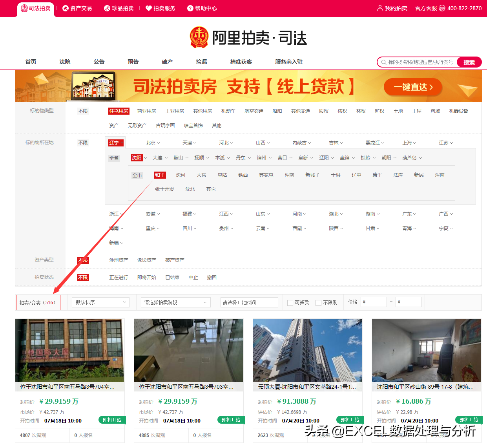Open the 砂山街89号 listing thumbnail
Viewport: 487px width, 448px height.
tap(426, 350)
